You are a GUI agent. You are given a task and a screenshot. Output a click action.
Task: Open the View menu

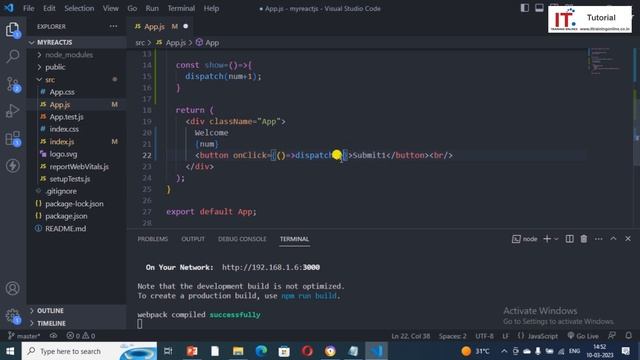point(110,8)
